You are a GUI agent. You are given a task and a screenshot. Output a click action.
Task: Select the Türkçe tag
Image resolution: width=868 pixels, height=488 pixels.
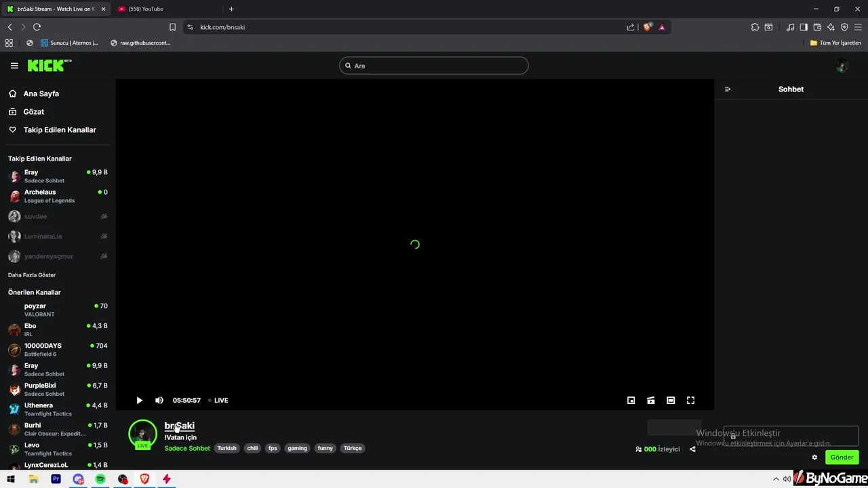[353, 448]
